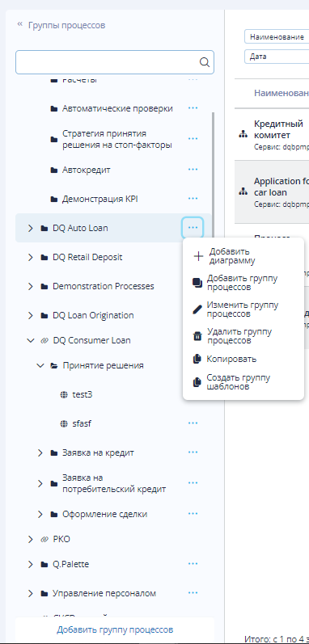The image size is (309, 644).
Task: Open options for Автоматические проверки
Action: tap(193, 108)
